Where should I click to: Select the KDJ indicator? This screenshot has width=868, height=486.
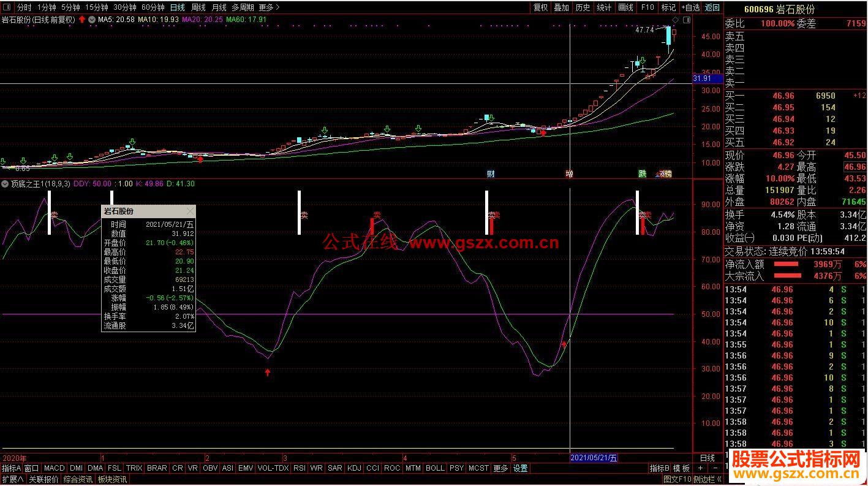tap(354, 468)
